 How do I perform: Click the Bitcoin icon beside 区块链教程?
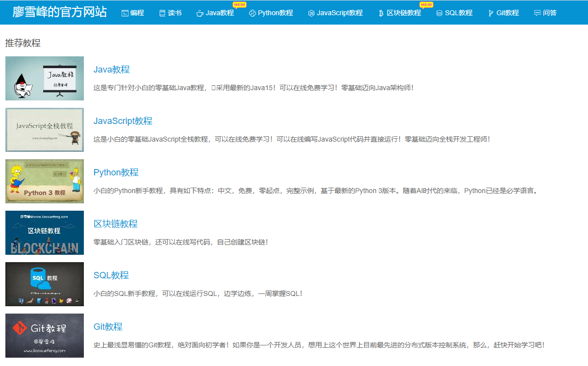point(380,13)
